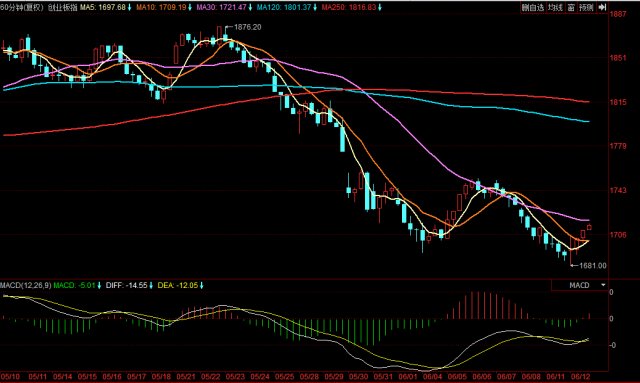Click the 05/28 date on time axis
640x383 pixels.
pos(309,376)
